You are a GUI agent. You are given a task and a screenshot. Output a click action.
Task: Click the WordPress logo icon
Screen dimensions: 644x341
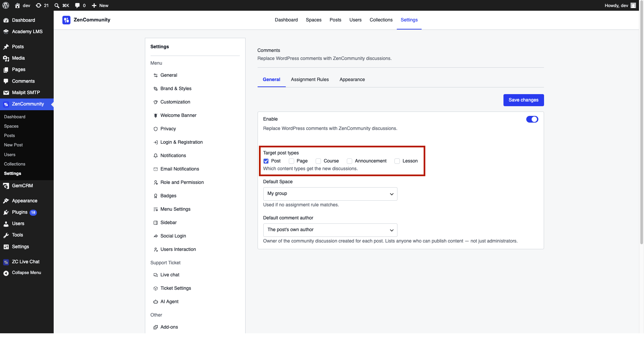(6, 5)
